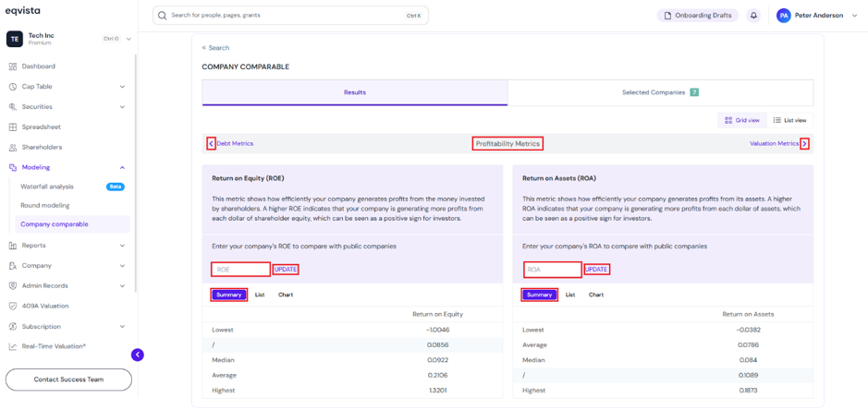868x410 pixels.
Task: Click the sidebar vertical scrollbar
Action: click(x=136, y=173)
